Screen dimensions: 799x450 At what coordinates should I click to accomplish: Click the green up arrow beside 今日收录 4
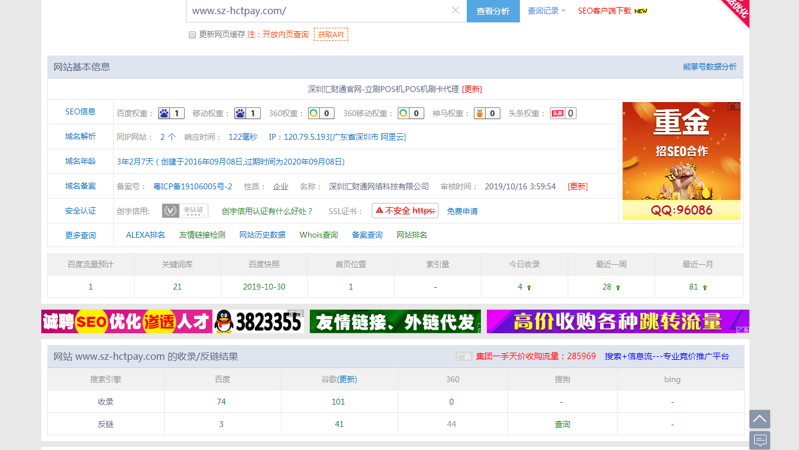click(529, 287)
